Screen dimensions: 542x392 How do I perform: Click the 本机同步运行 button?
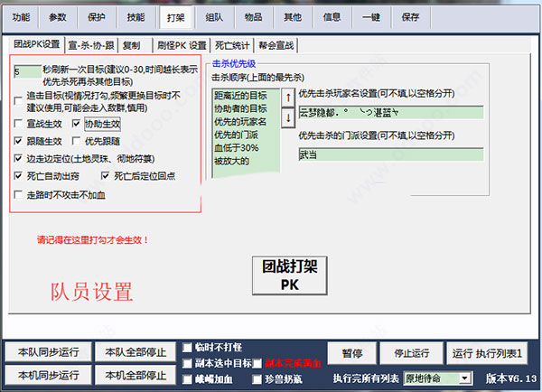49,375
